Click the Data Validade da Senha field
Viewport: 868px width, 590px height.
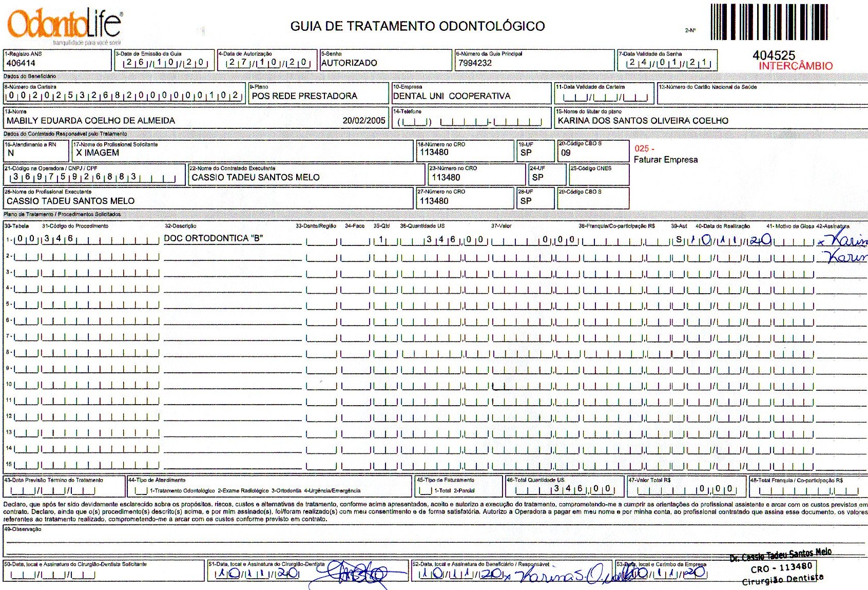tap(667, 60)
